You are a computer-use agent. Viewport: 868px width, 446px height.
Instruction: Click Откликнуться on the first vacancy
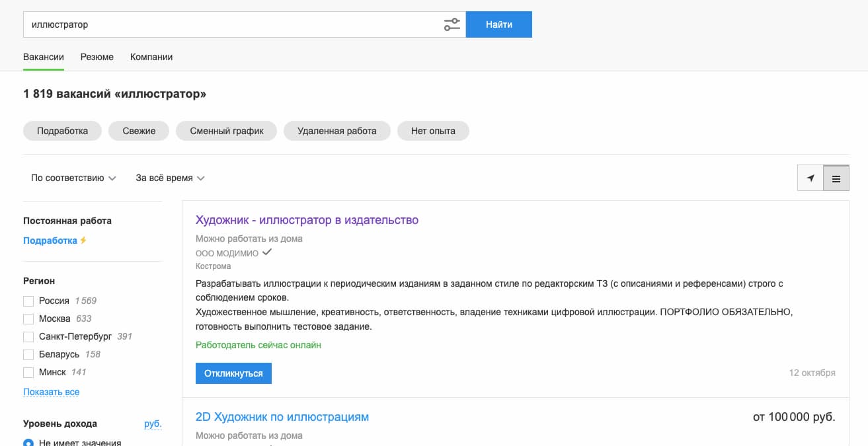(233, 373)
